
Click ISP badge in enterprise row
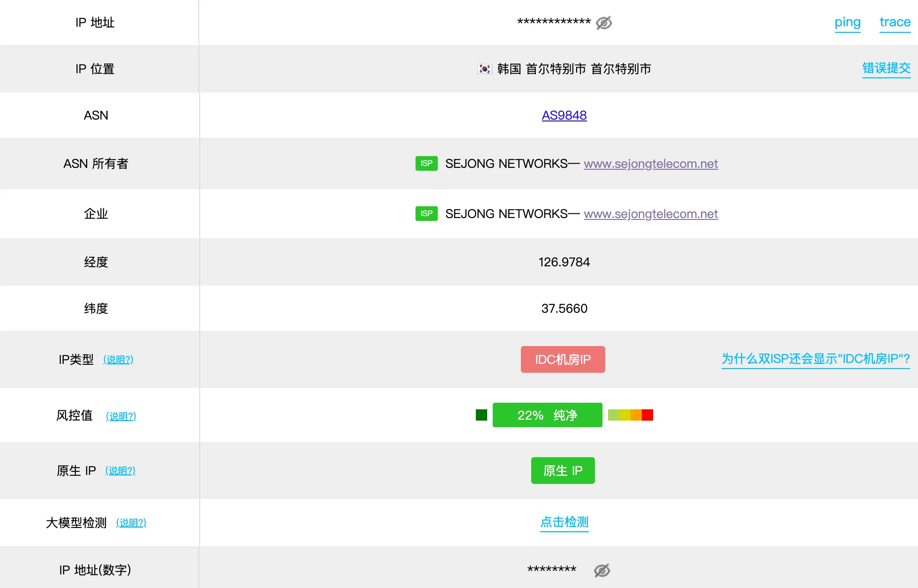pos(426,213)
